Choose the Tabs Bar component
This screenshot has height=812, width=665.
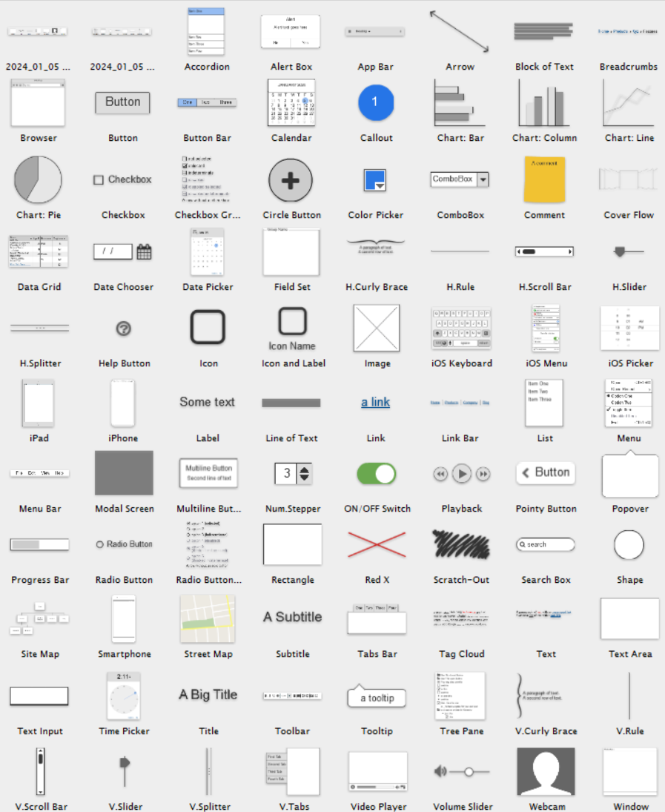[x=377, y=619]
